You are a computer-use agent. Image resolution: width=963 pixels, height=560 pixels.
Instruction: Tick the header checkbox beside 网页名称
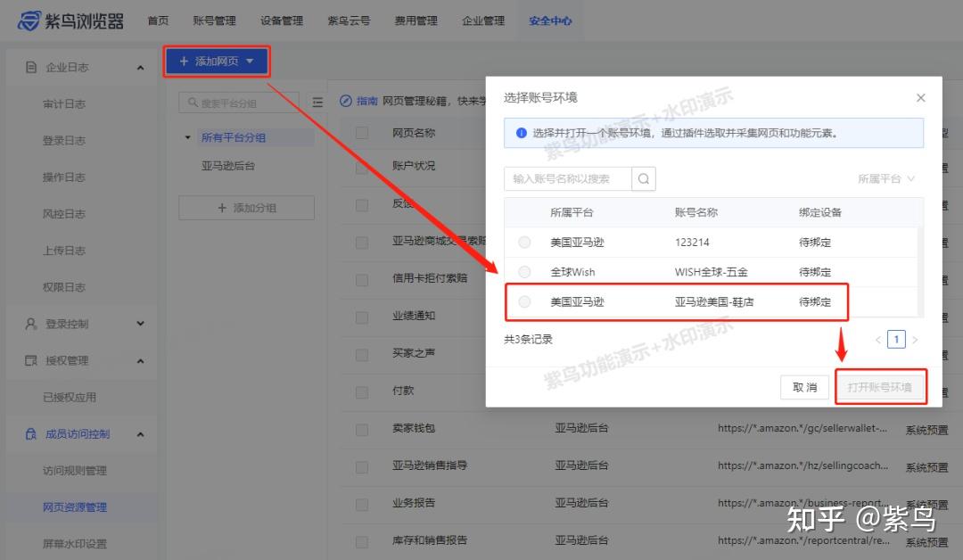362,133
